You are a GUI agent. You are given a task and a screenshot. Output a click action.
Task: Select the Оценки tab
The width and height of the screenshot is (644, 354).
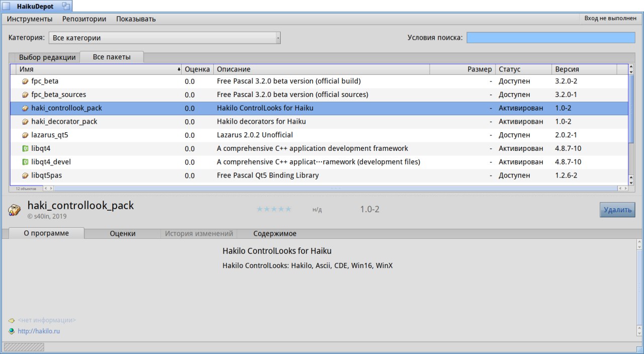(123, 233)
